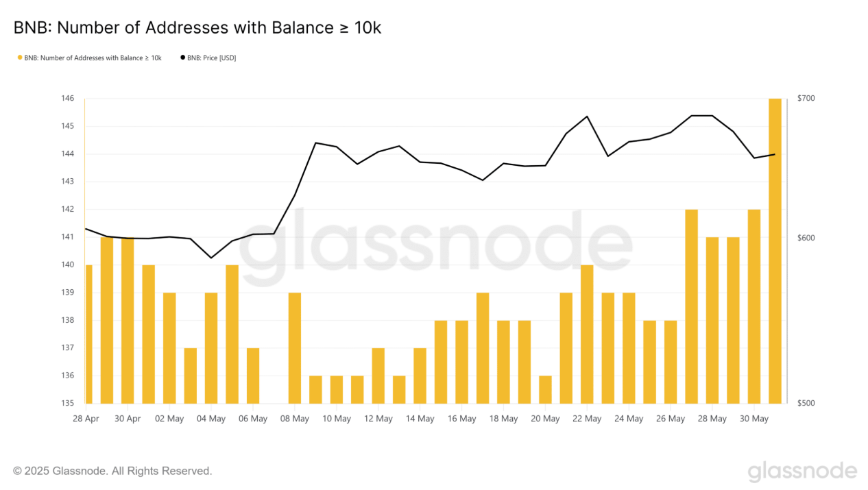Click the 28 Apr x-axis date label
This screenshot has width=868, height=490.
click(86, 419)
